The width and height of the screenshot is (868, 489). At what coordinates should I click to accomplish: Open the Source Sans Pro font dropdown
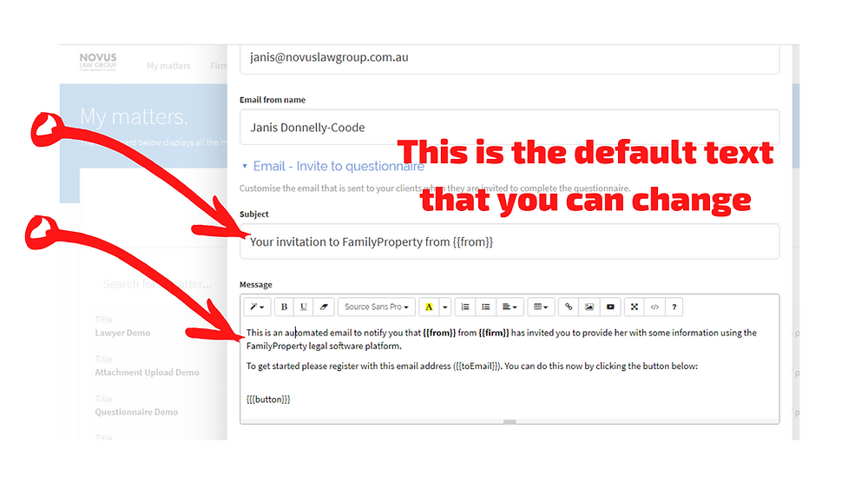(376, 307)
